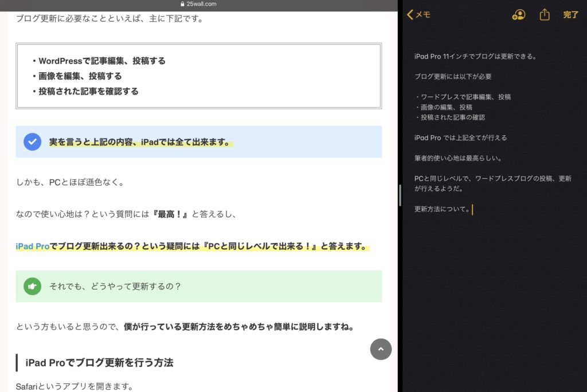Click the bullet 投稿された記事を確認する
Viewport: 587px width, 392px height.
pyautogui.click(x=85, y=91)
